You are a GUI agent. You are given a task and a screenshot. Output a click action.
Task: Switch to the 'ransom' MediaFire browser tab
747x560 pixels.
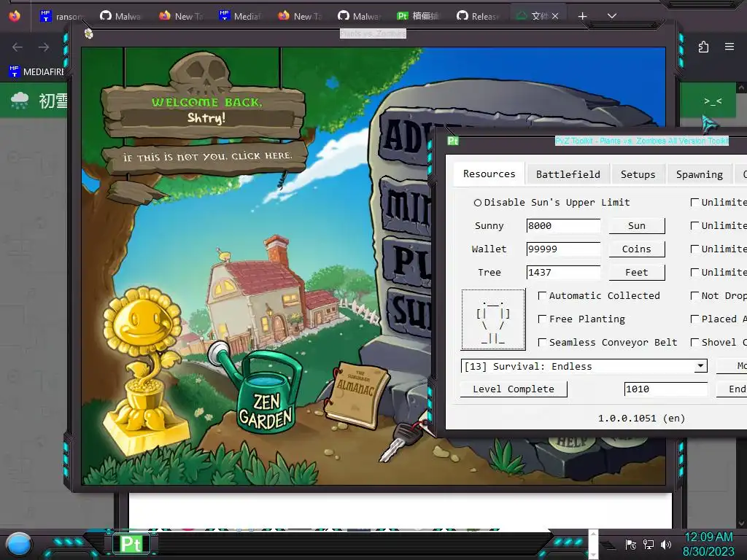coord(61,16)
